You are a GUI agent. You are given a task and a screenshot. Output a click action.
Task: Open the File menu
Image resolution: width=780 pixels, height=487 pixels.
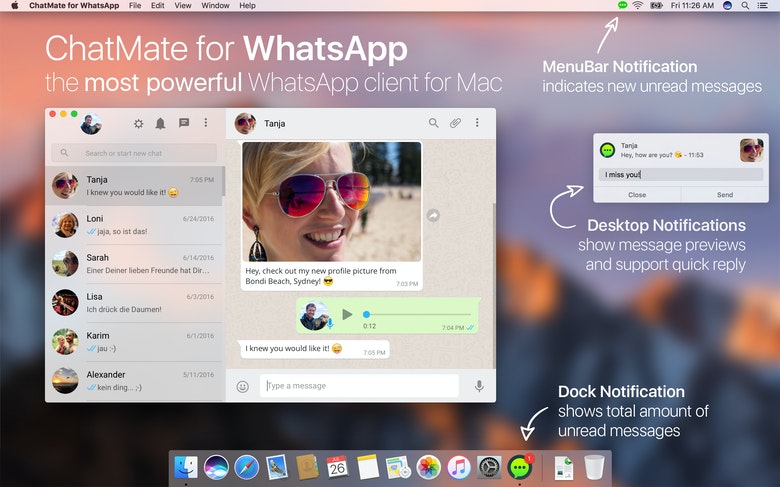tap(135, 5)
